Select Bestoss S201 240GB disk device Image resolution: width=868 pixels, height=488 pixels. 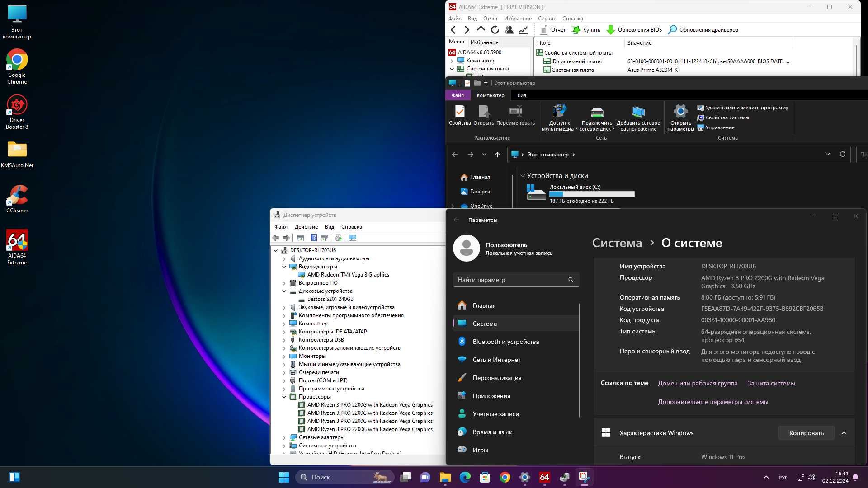(x=330, y=299)
